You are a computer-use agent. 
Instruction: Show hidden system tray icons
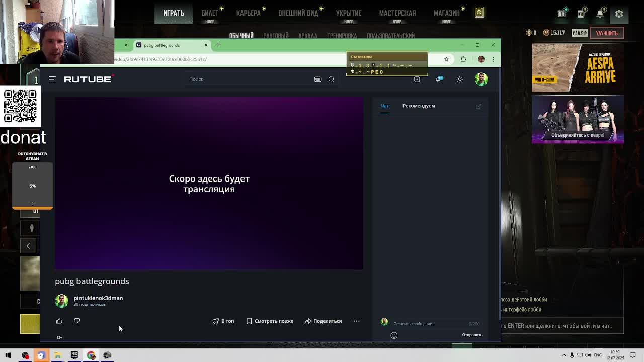point(564,355)
